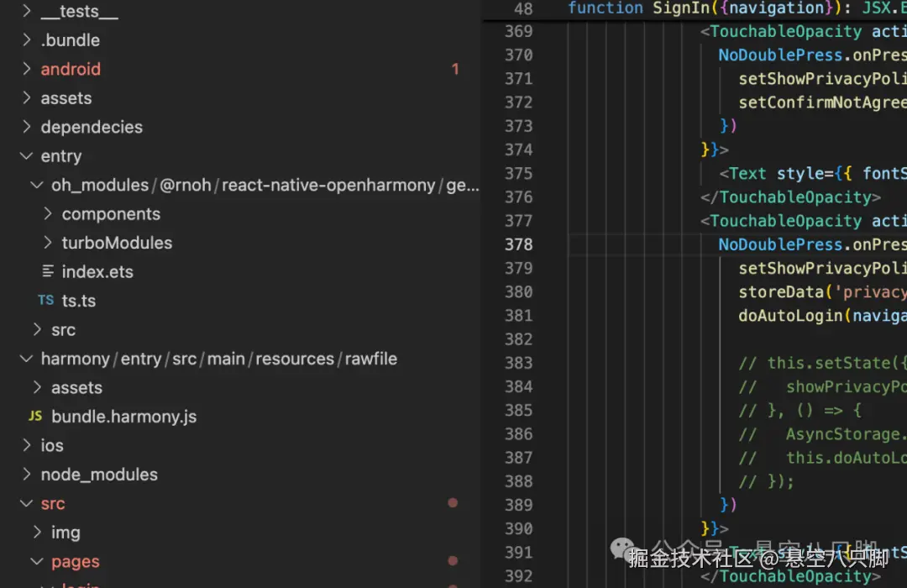Open the index.ets file
The width and height of the screenshot is (907, 588).
coord(97,271)
